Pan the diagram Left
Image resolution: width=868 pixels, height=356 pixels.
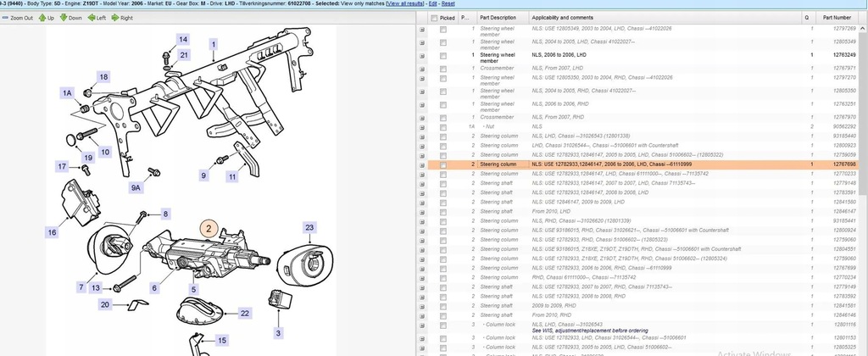click(97, 18)
